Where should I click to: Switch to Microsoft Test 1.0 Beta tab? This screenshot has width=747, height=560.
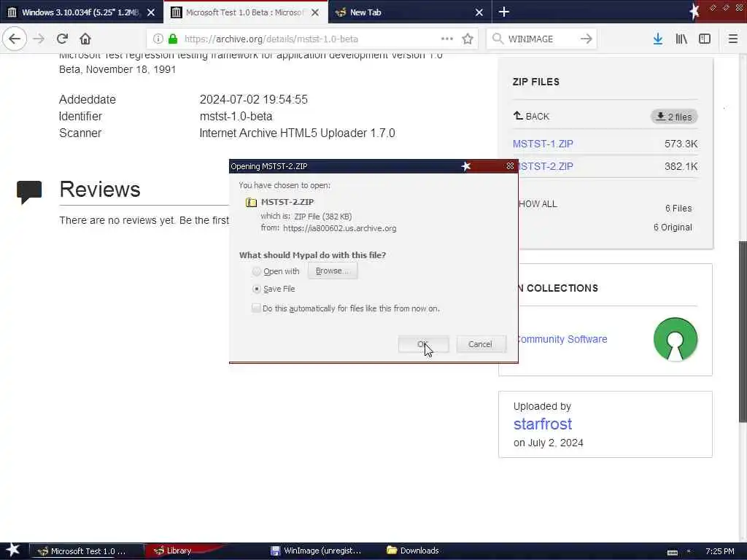[245, 12]
